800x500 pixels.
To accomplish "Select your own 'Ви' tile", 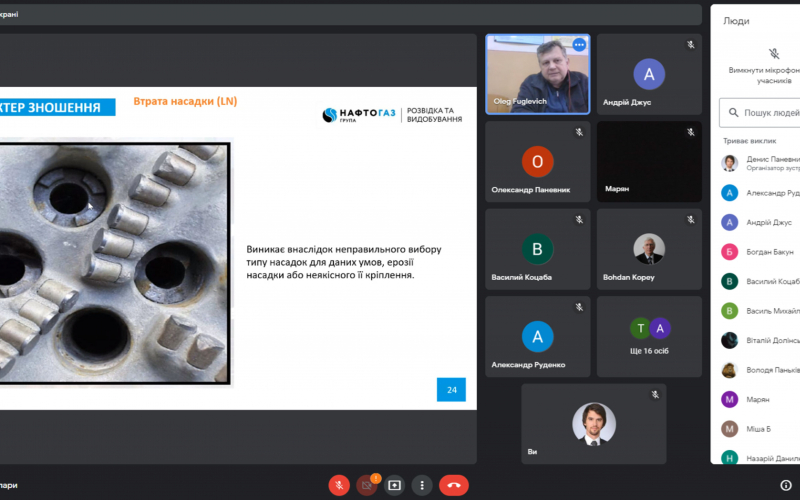I will (x=594, y=424).
